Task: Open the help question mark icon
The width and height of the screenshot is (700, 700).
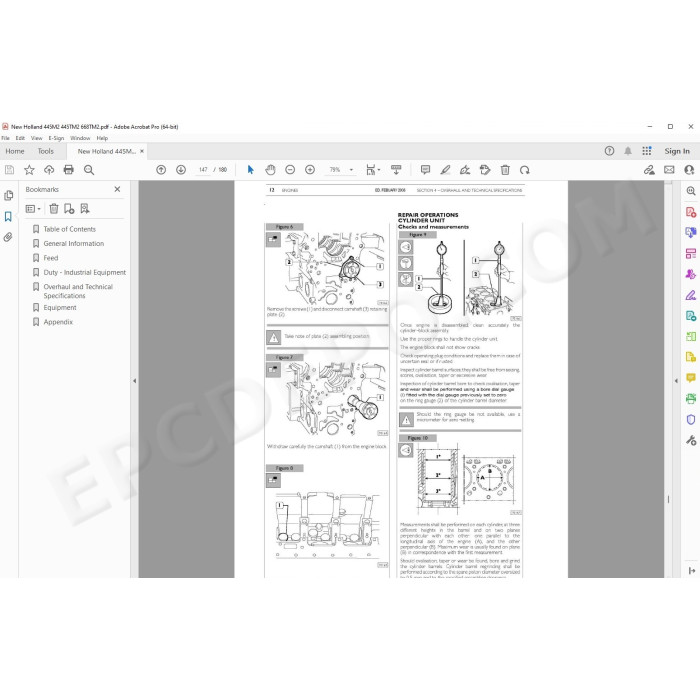Action: (x=609, y=151)
